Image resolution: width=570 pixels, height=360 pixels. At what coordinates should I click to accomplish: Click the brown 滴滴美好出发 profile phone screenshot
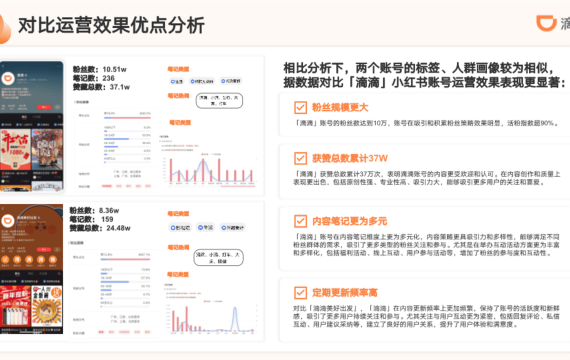coord(32,269)
